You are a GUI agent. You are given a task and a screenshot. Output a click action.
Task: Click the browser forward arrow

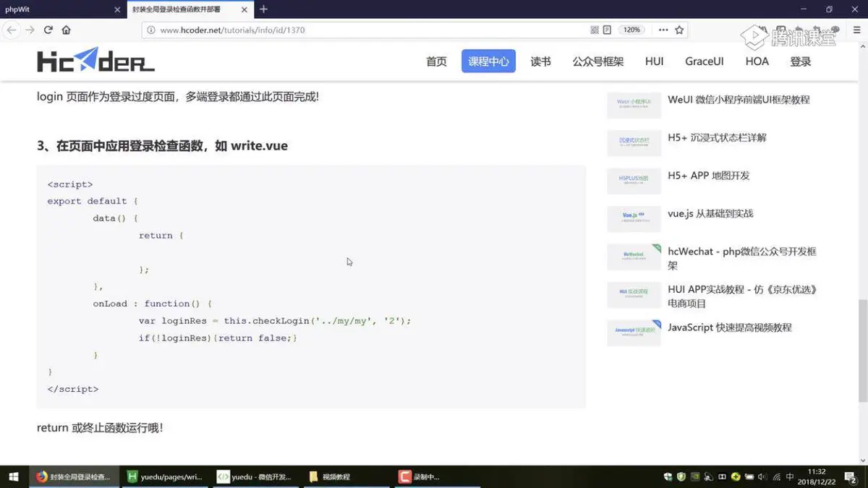click(x=30, y=30)
